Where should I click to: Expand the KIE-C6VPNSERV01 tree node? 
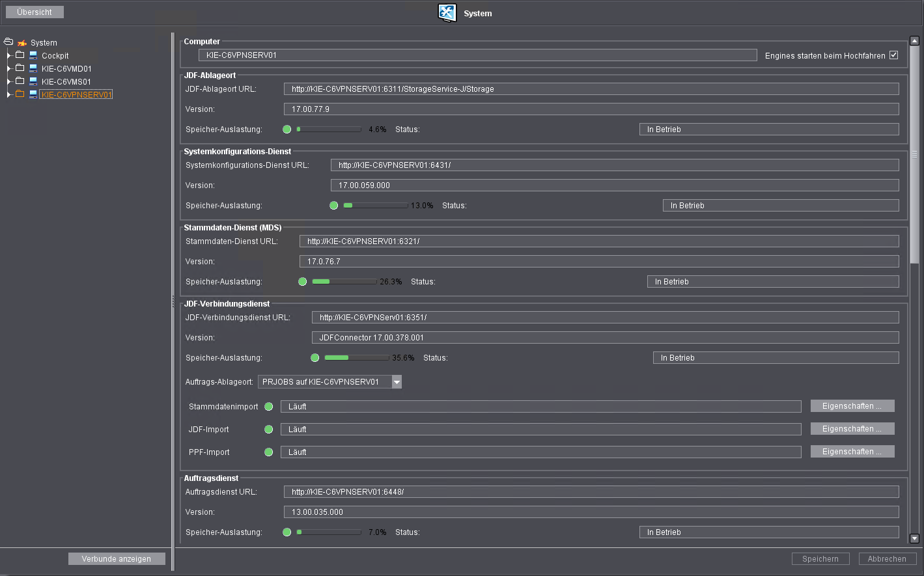coord(8,94)
